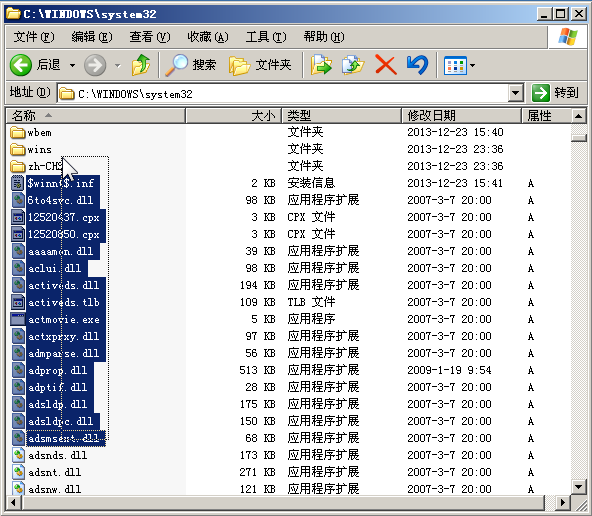592x516 pixels.
Task: Select the adsmsext.dll file name
Action: click(x=64, y=438)
